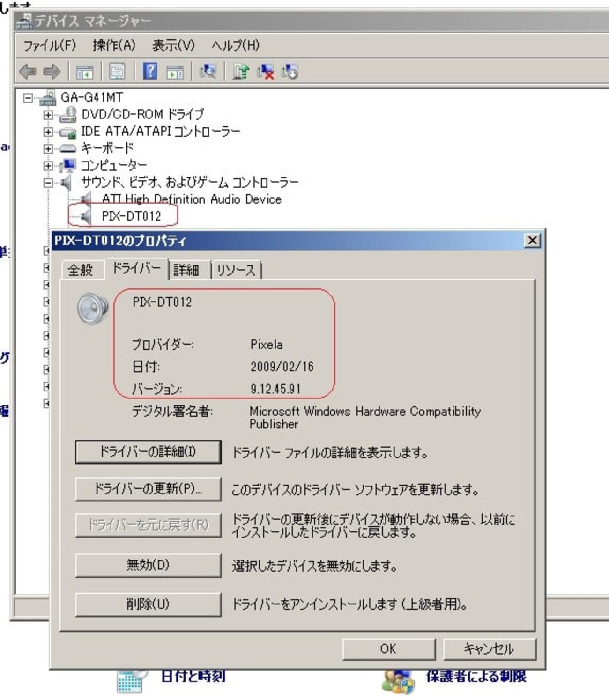Click the 削除(U) button
609x700 pixels.
point(148,604)
